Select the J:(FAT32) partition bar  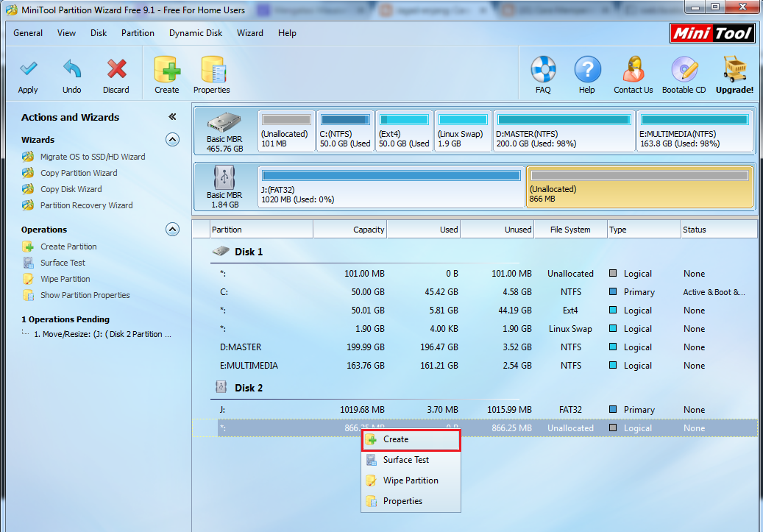[x=390, y=186]
